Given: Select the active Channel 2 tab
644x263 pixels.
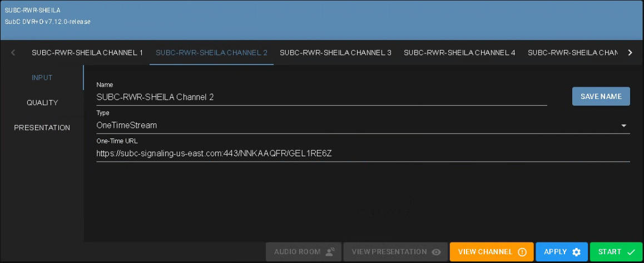Looking at the screenshot, I should click(211, 53).
